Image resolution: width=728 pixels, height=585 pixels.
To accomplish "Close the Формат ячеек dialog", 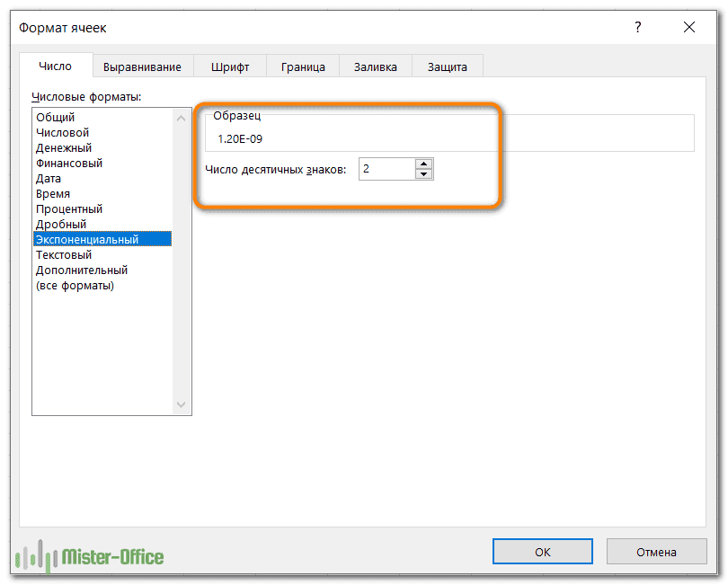I will pyautogui.click(x=689, y=27).
